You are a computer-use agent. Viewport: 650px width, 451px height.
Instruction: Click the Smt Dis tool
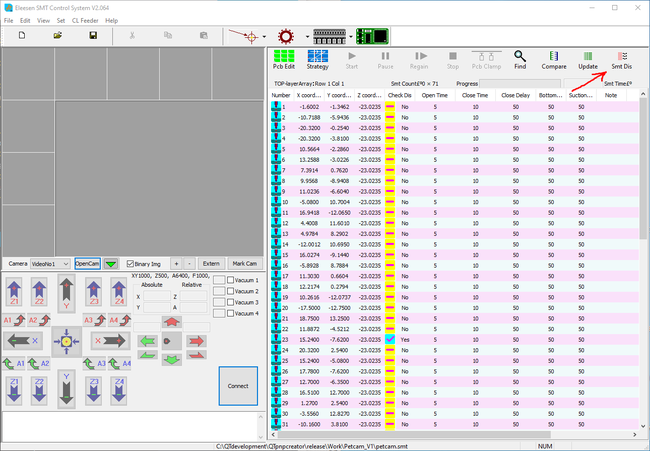(x=621, y=60)
